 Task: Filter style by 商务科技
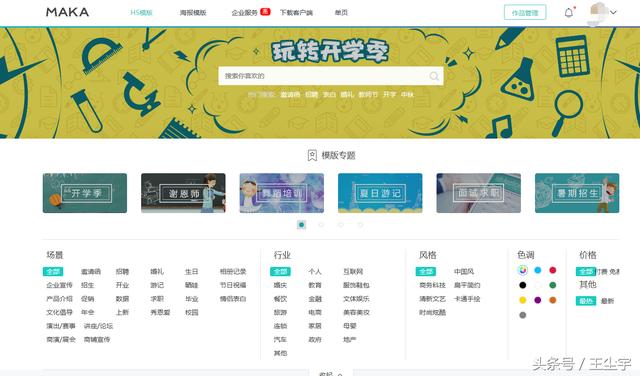tap(432, 285)
